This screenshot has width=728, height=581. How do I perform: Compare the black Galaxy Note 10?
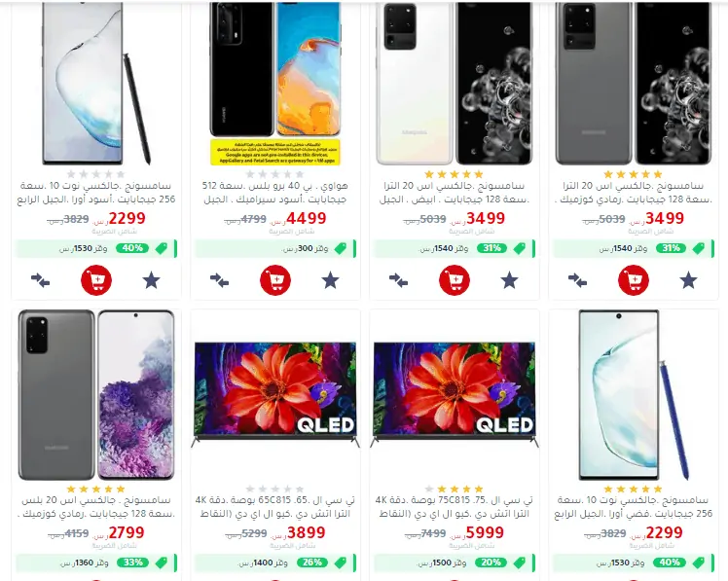coord(41,280)
